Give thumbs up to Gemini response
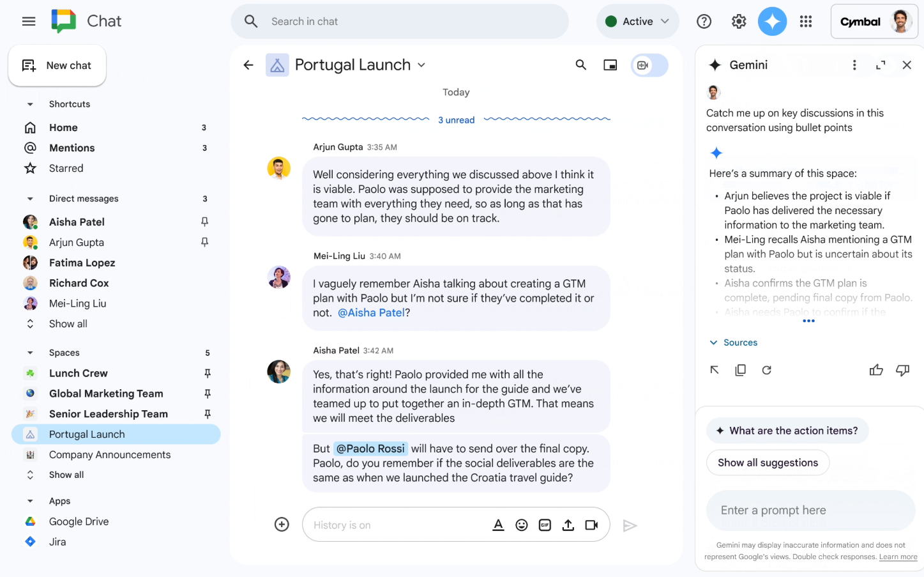 click(x=876, y=370)
